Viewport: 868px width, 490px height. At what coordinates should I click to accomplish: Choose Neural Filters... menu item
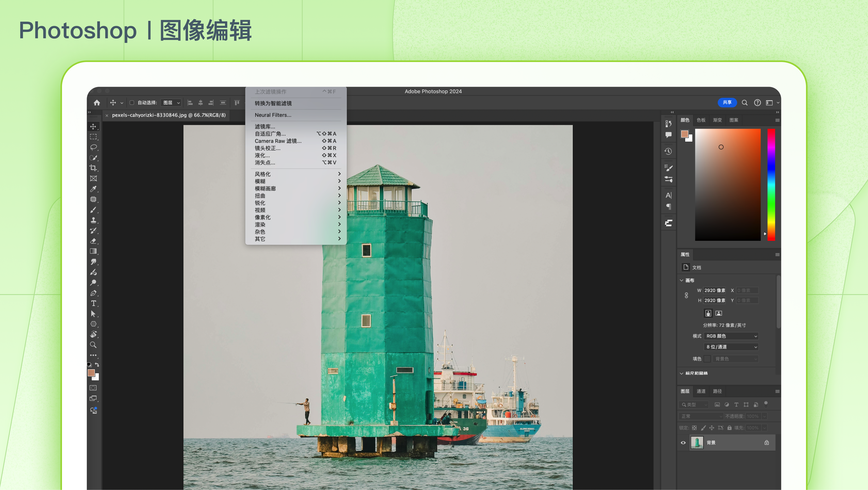point(296,115)
